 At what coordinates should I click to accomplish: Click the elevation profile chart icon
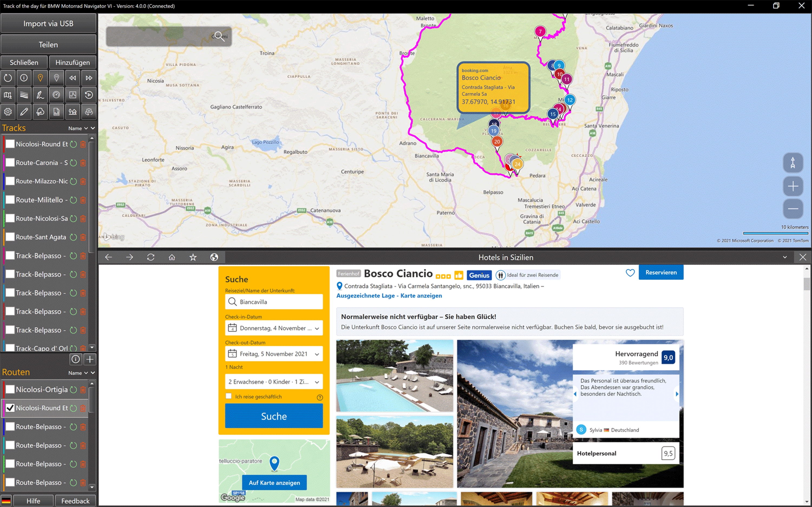point(73,95)
